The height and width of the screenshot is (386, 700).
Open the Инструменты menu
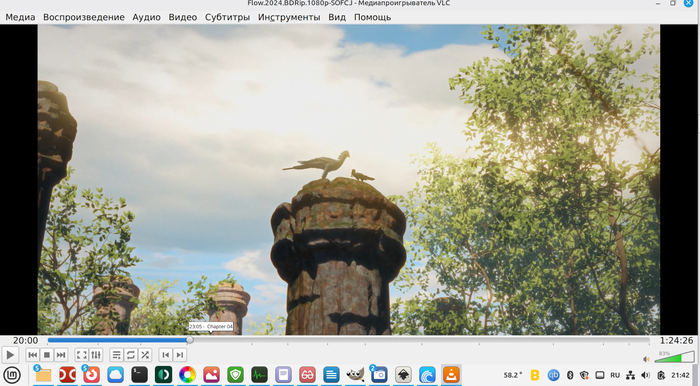tap(289, 17)
